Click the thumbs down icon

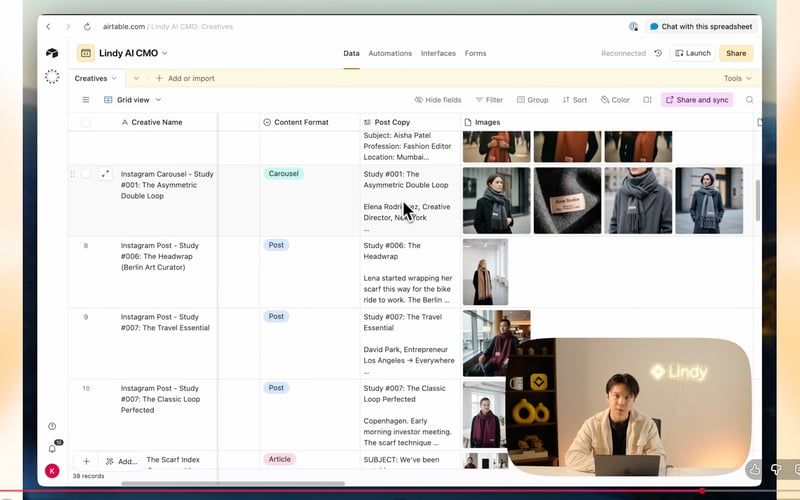776,469
